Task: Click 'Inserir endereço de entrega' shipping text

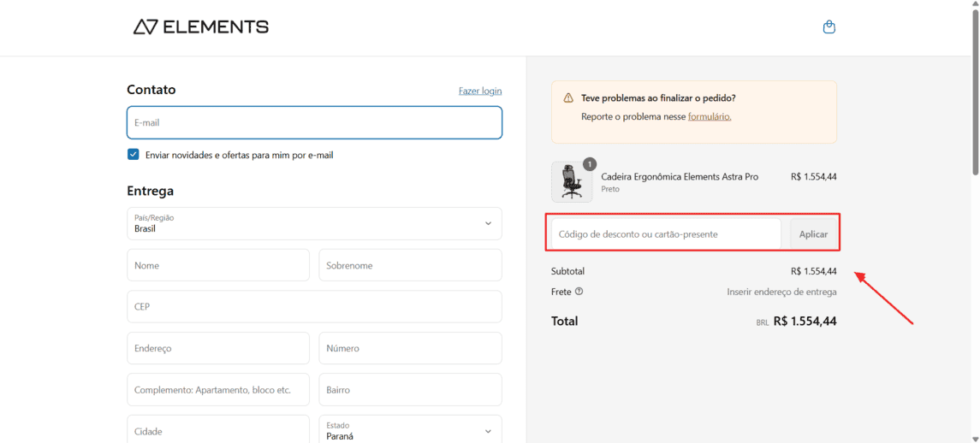Action: pyautogui.click(x=782, y=292)
